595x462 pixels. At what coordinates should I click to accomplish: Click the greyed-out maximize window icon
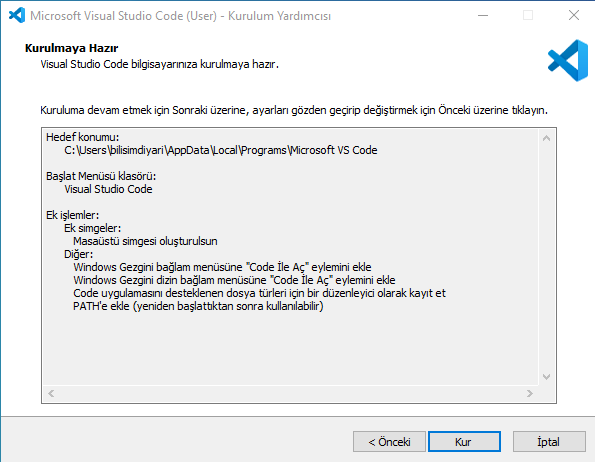pyautogui.click(x=528, y=15)
